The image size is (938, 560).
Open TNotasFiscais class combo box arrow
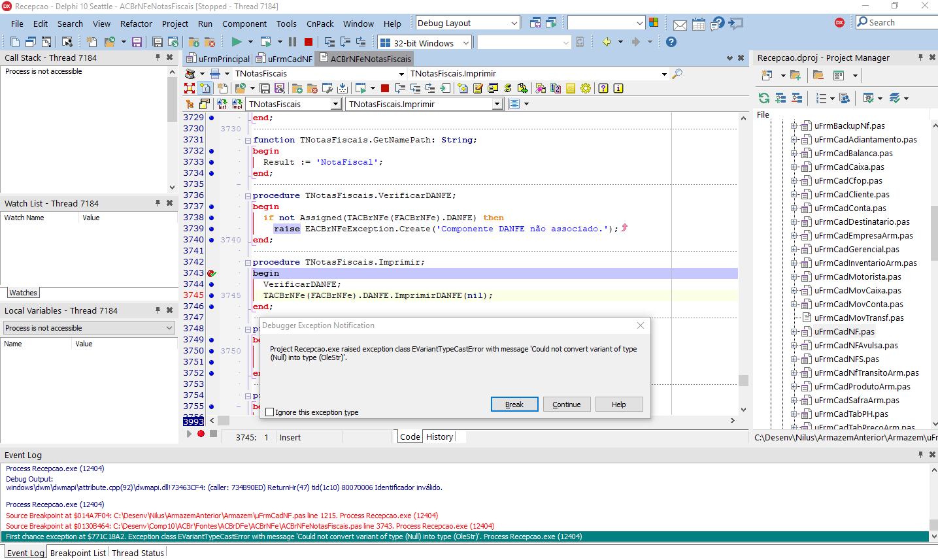pos(335,104)
